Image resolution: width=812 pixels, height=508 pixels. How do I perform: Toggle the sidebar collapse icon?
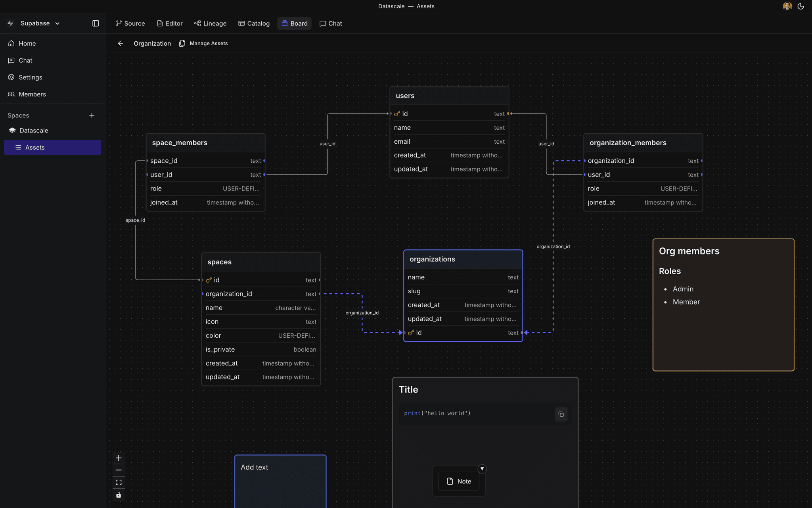coord(95,23)
